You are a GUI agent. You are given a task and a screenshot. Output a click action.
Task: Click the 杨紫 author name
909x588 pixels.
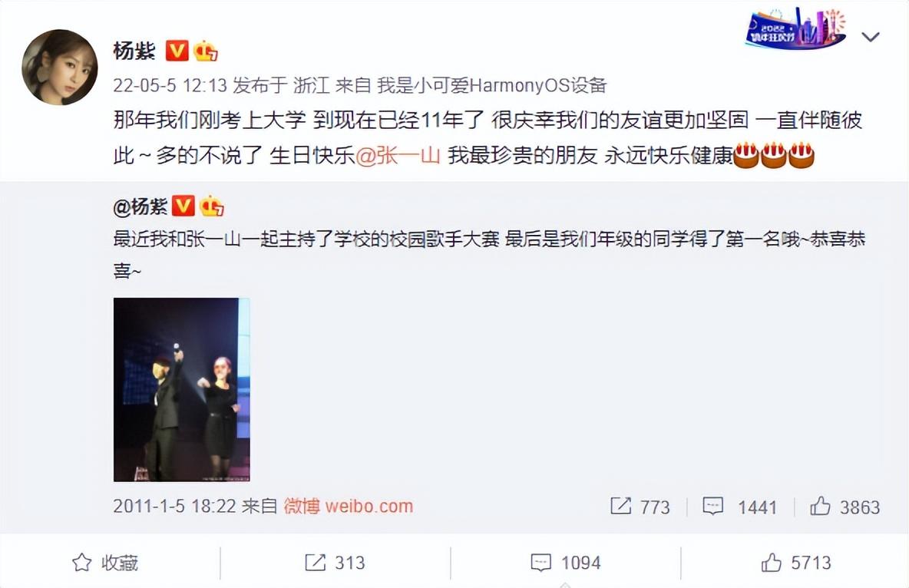click(134, 51)
